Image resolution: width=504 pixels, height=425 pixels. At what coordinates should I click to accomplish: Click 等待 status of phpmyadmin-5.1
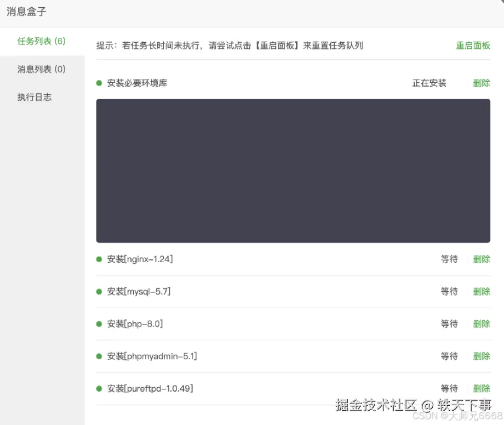(449, 356)
